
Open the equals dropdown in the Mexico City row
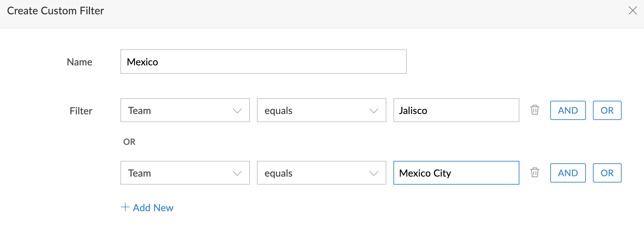click(x=321, y=173)
